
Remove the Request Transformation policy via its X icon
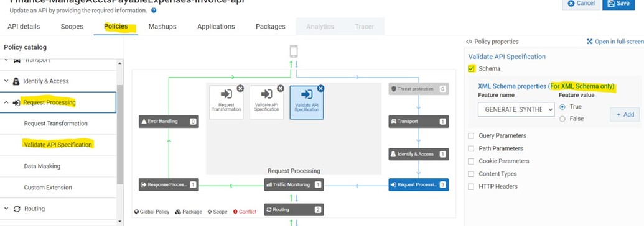click(240, 88)
